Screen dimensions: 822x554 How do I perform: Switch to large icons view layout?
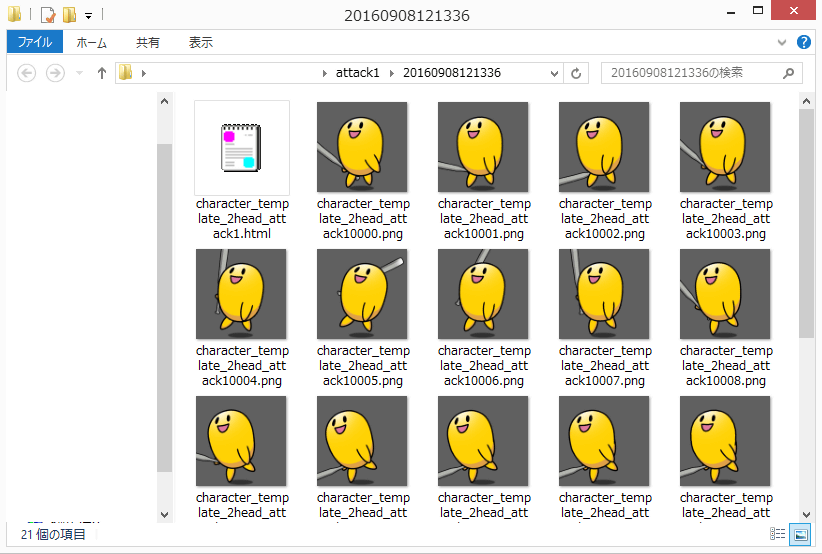tap(801, 534)
